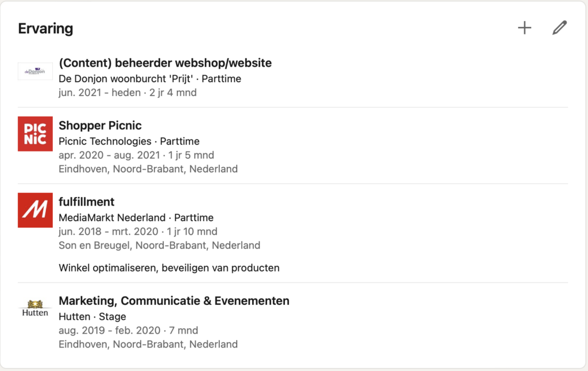Select the apr. 2020 - aug. 2021 date text
Viewport: 588px width, 371px height.
point(110,155)
